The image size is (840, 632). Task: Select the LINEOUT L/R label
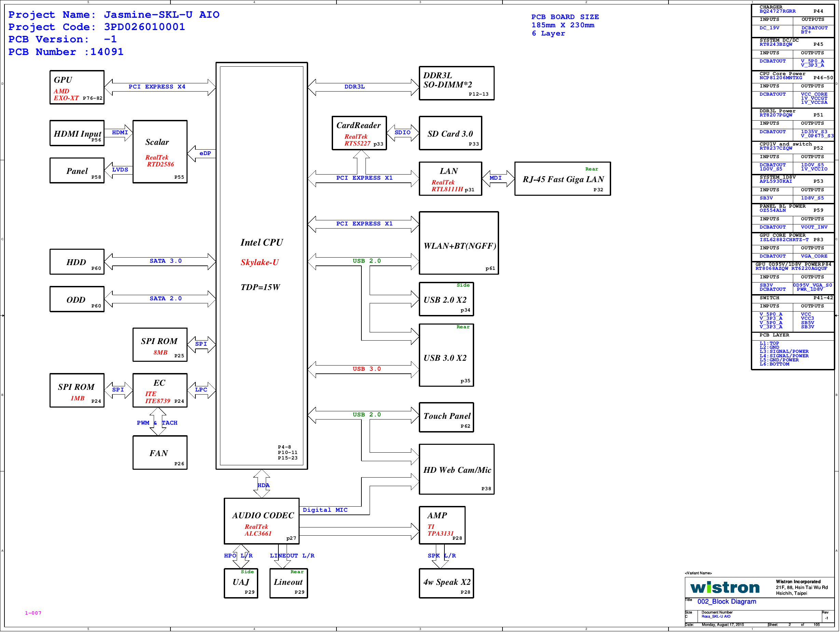292,556
